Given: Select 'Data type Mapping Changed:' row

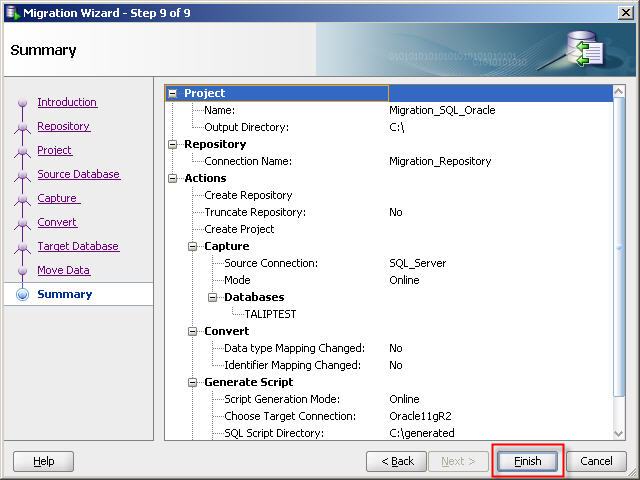Looking at the screenshot, I should coord(389,348).
